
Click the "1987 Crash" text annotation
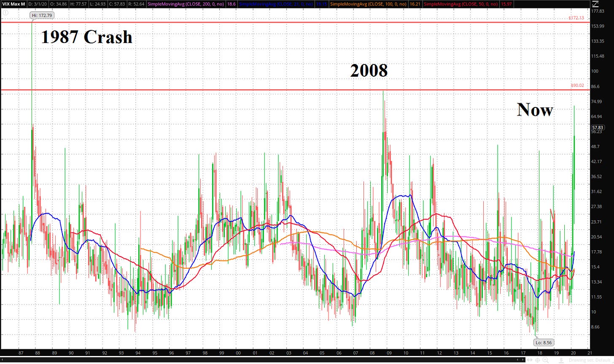(86, 37)
